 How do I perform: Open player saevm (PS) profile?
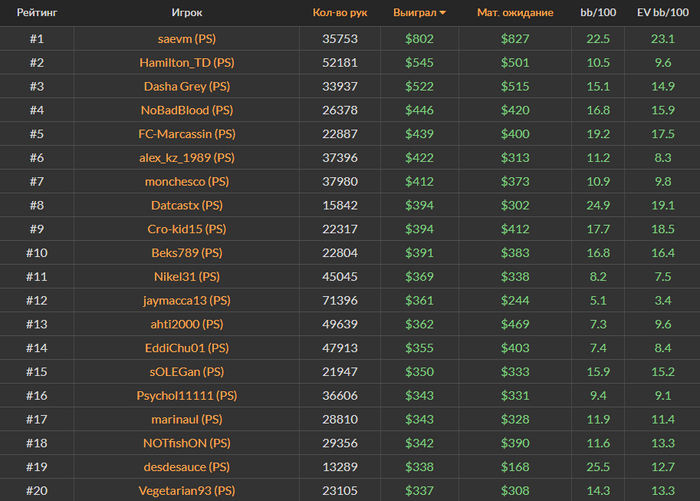(186, 38)
